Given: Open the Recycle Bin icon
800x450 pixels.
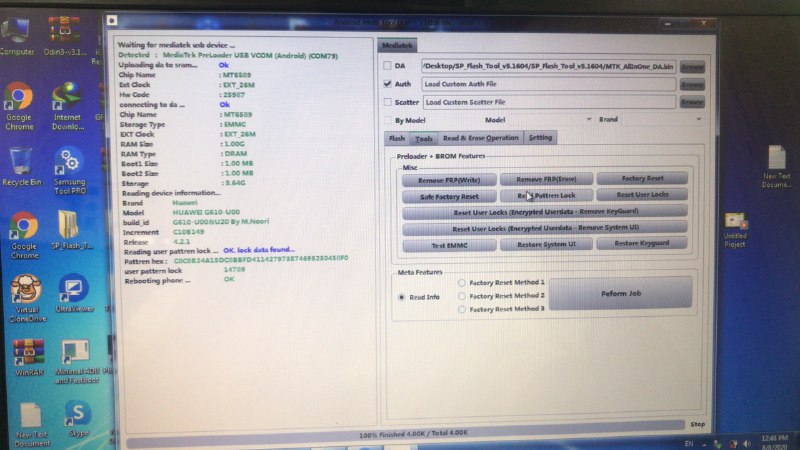Looking at the screenshot, I should click(21, 166).
